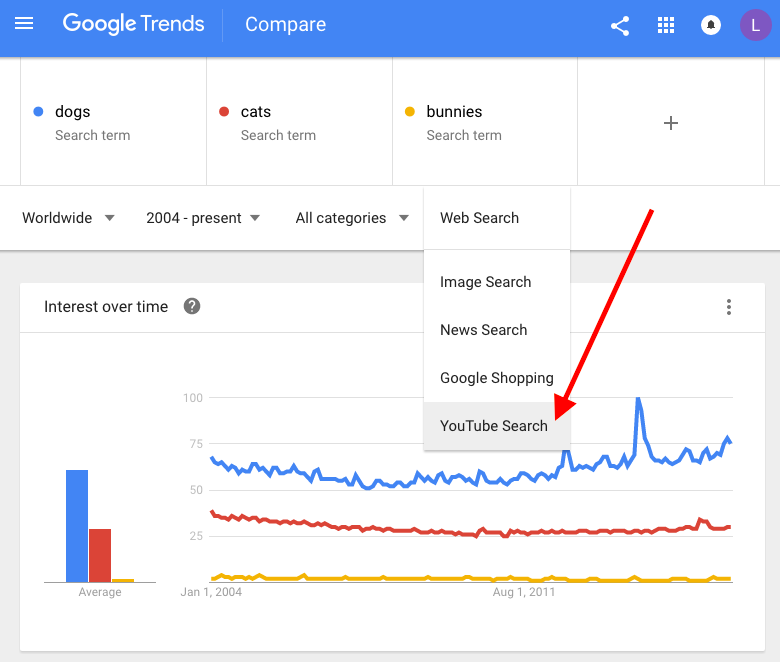Click the share icon in header
The image size is (780, 662).
point(620,25)
